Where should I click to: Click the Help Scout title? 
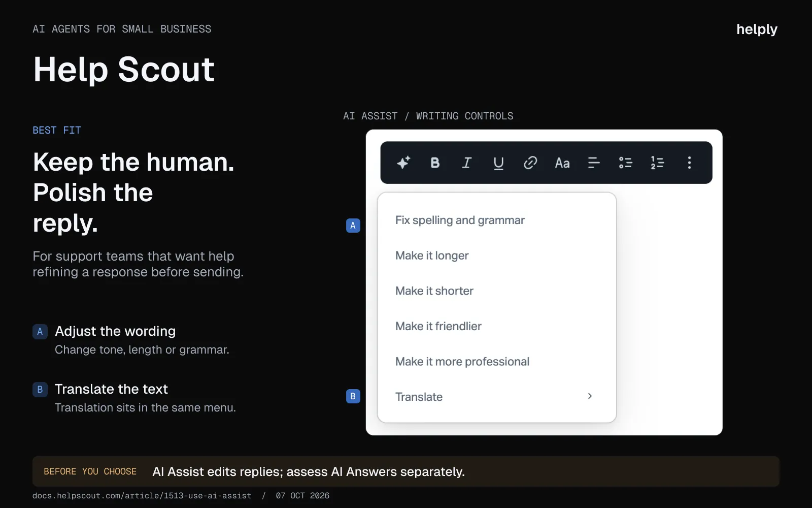pyautogui.click(x=124, y=70)
